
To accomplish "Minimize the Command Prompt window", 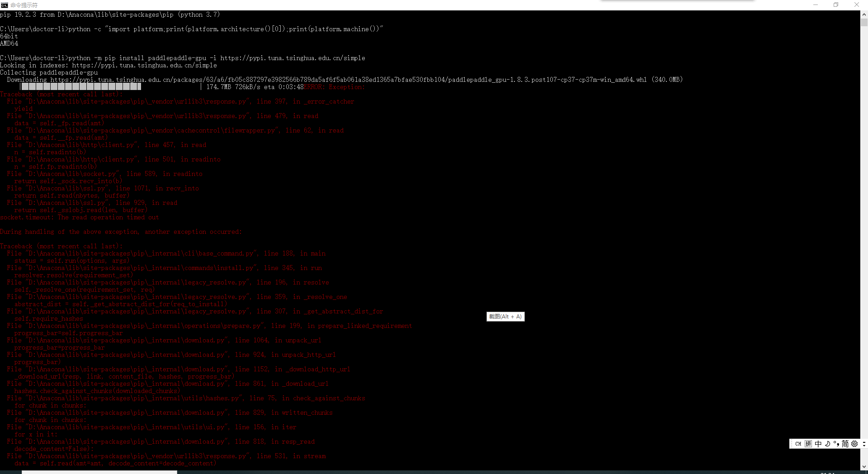I will [816, 5].
